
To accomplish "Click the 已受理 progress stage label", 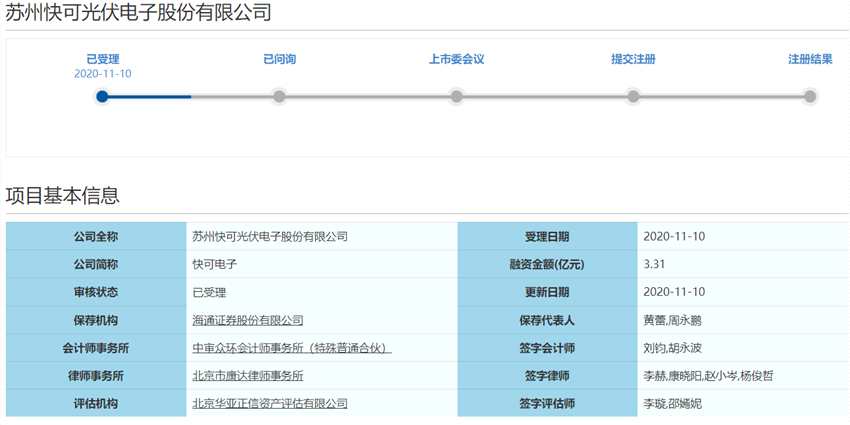I will [x=102, y=59].
